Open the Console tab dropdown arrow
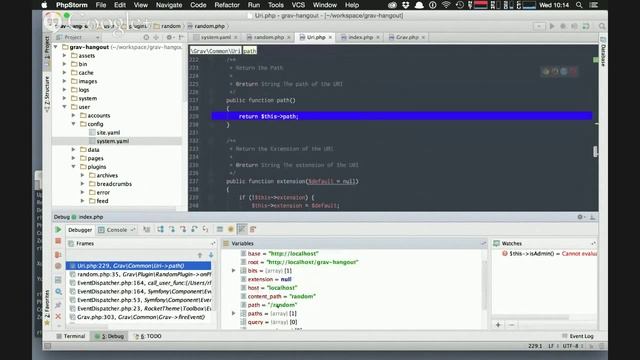 133,230
